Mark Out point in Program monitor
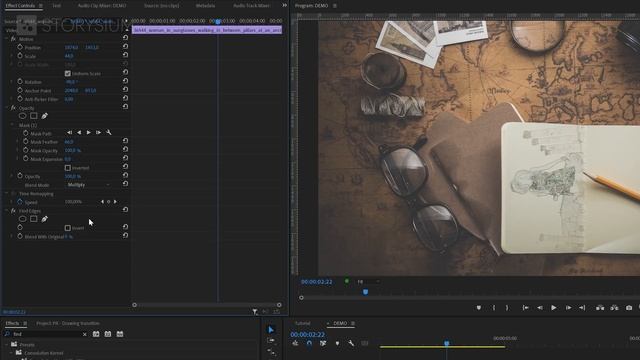 tap(507, 308)
